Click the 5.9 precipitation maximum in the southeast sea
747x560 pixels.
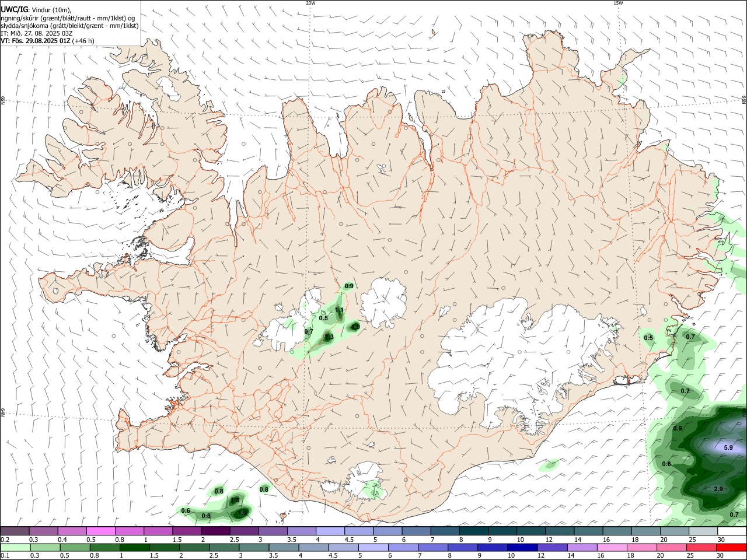click(728, 447)
